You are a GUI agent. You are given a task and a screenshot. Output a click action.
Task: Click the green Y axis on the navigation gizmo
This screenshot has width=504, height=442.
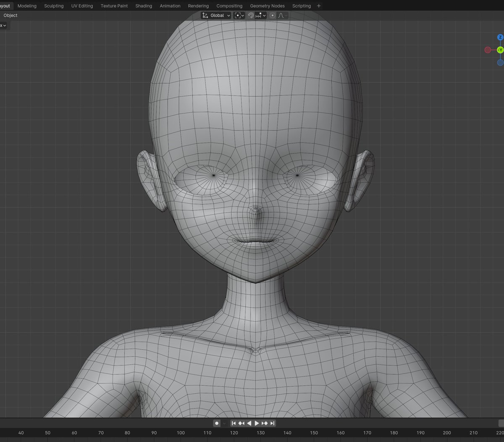[x=500, y=50]
